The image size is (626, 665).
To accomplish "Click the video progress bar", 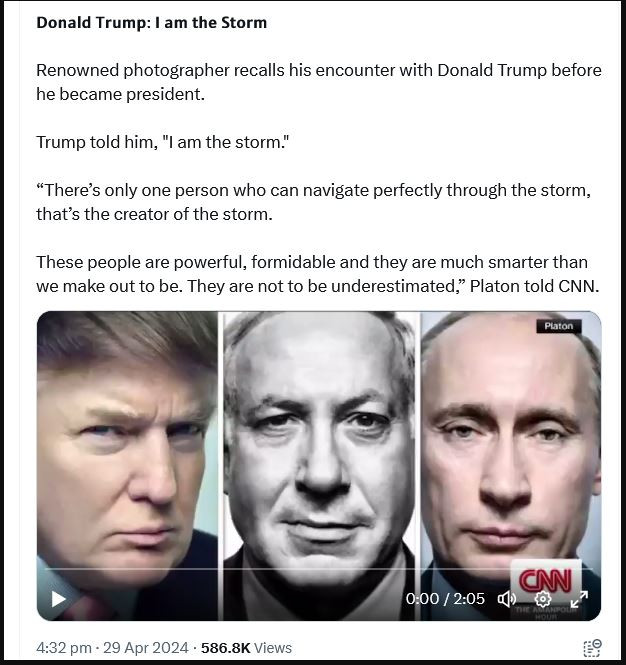I will 319,568.
